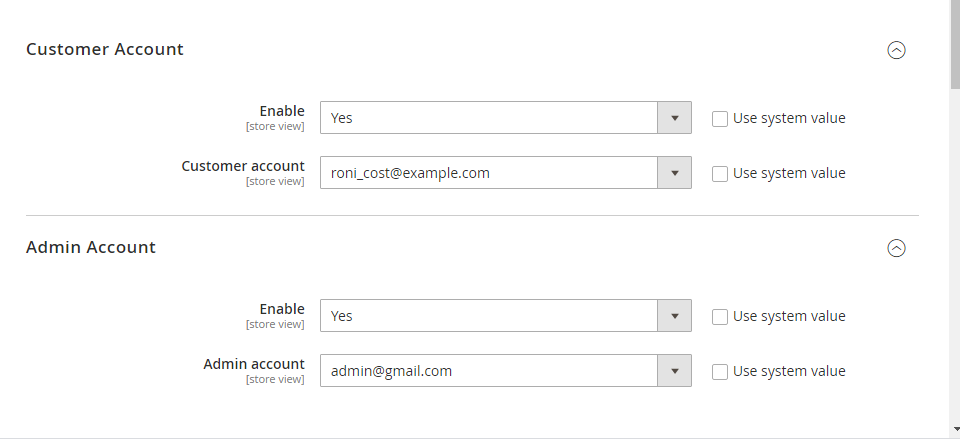Open the roni_cost@example.com select field
The image size is (960, 443).
(x=489, y=173)
